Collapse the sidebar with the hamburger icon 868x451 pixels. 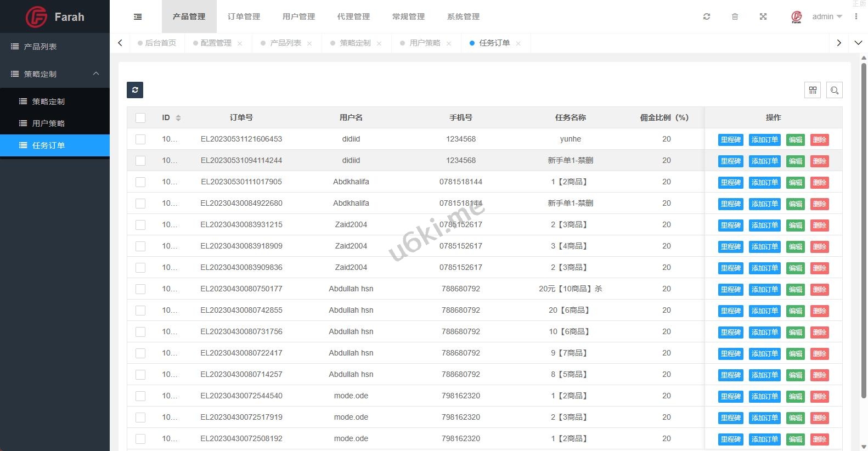pyautogui.click(x=138, y=17)
